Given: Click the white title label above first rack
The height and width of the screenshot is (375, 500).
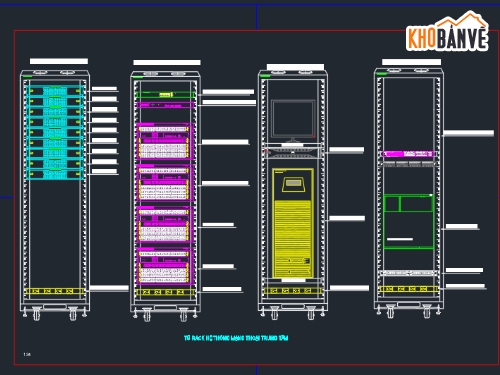Looking at the screenshot, I should pos(59,61).
